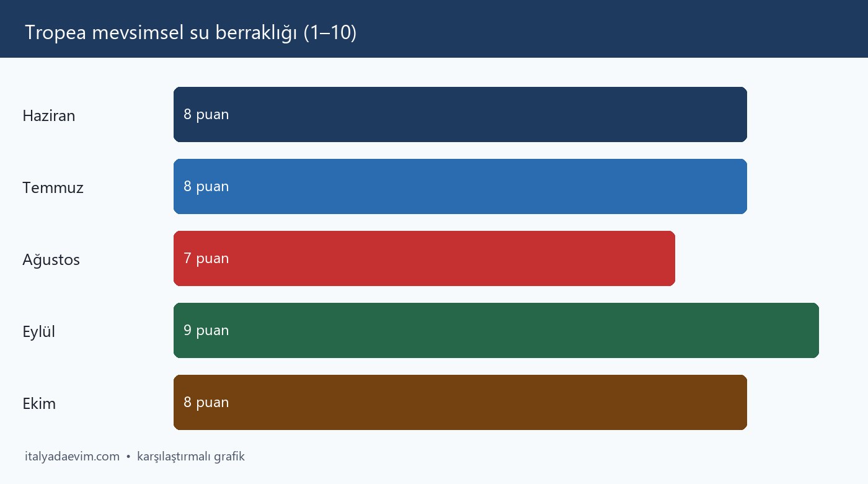The height and width of the screenshot is (484, 868).
Task: Click the '9 puan' value text
Action: point(206,331)
